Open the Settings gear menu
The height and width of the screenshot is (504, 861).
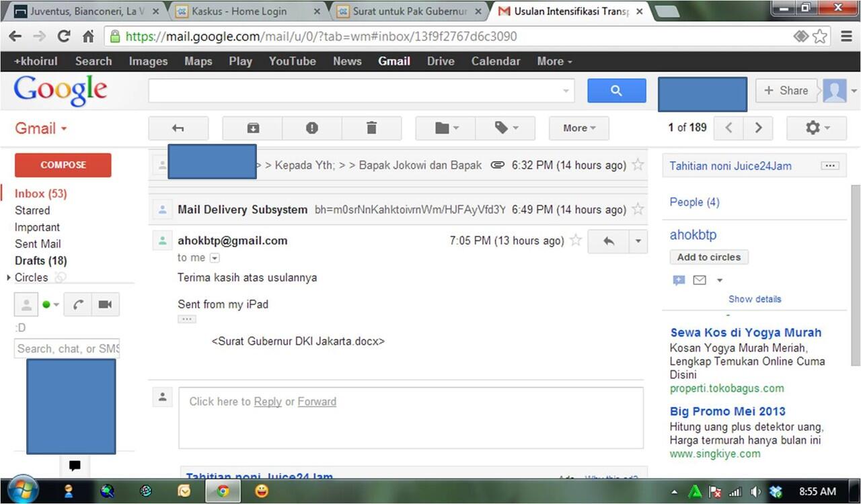click(x=817, y=128)
